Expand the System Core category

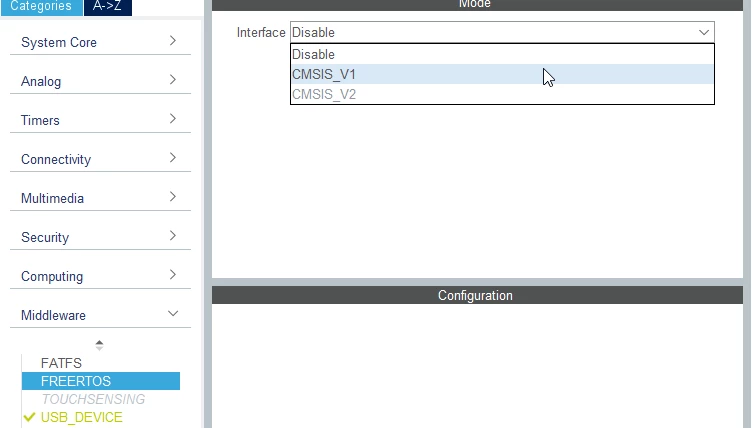[100, 42]
